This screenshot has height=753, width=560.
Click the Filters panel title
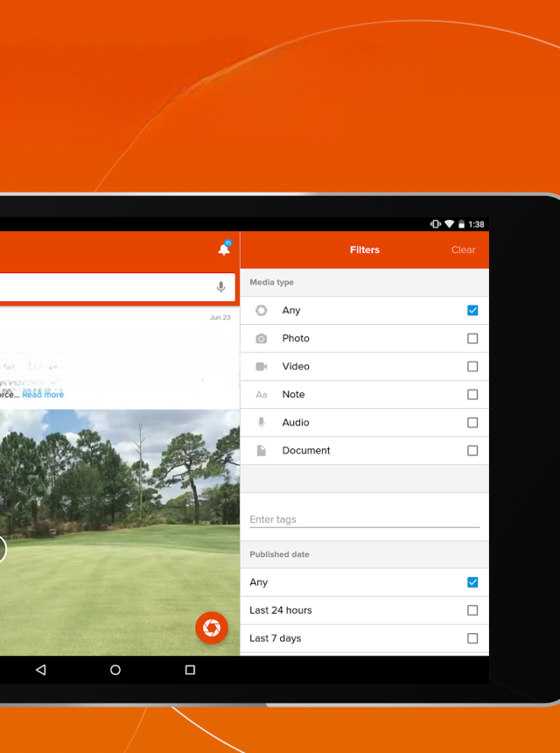pyautogui.click(x=365, y=250)
